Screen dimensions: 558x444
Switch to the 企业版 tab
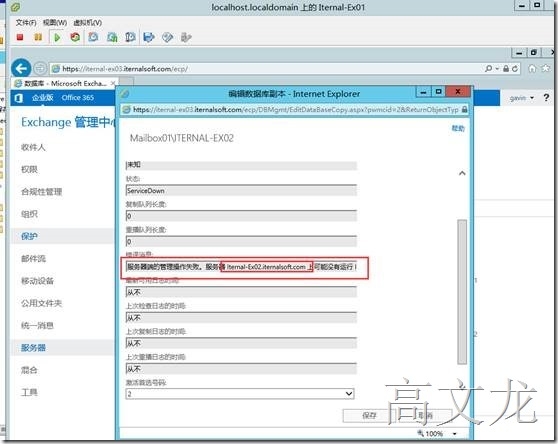[43, 97]
